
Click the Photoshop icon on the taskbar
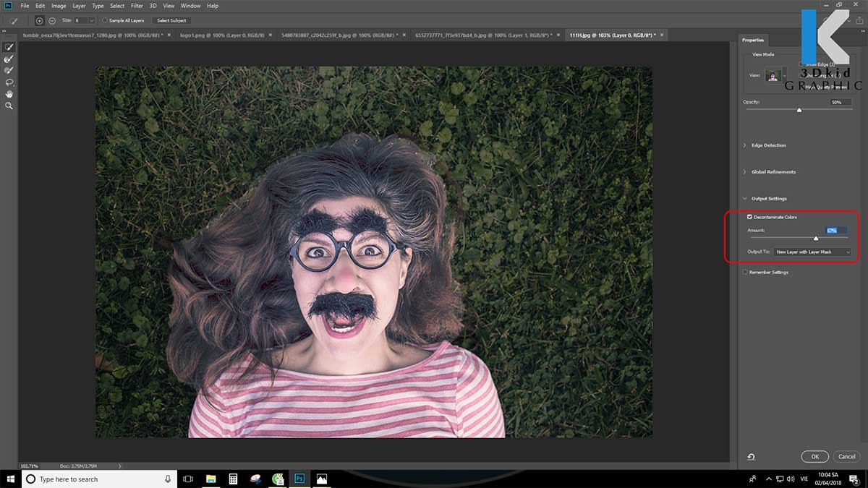(299, 479)
